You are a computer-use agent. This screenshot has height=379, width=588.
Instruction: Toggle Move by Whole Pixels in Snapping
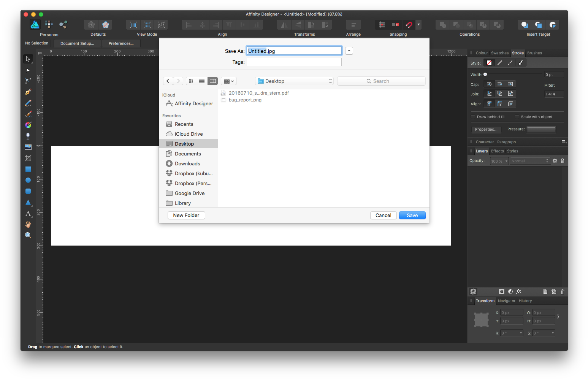click(x=396, y=25)
